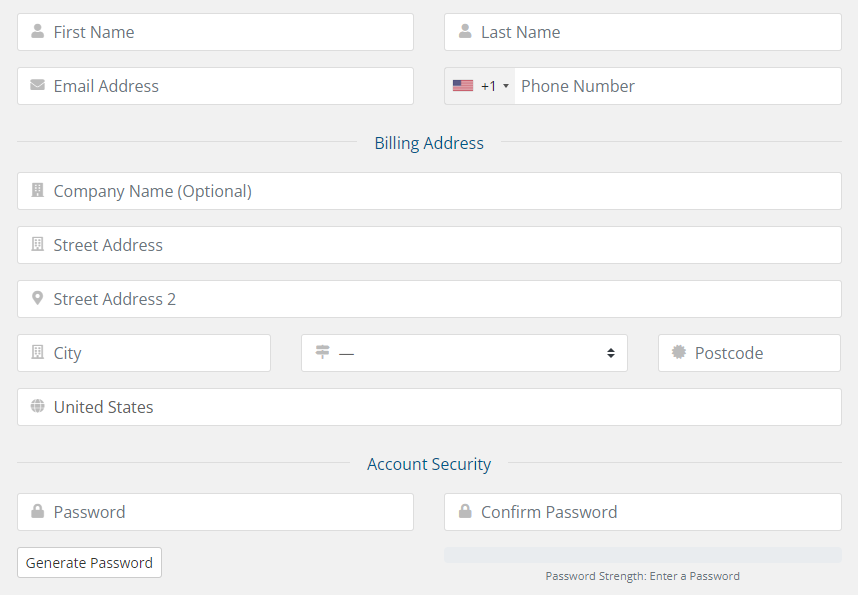The image size is (858, 595).
Task: Click the US flag in phone field
Action: (x=463, y=86)
